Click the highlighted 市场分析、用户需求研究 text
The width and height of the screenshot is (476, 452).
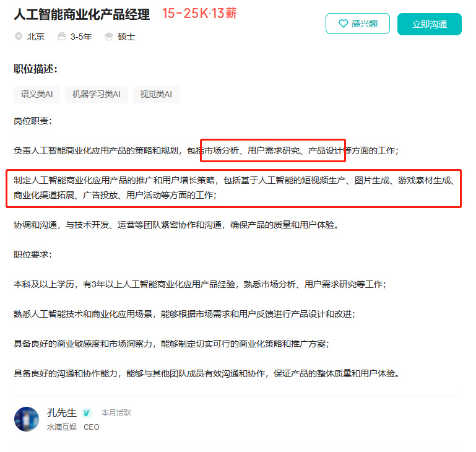tap(252, 150)
